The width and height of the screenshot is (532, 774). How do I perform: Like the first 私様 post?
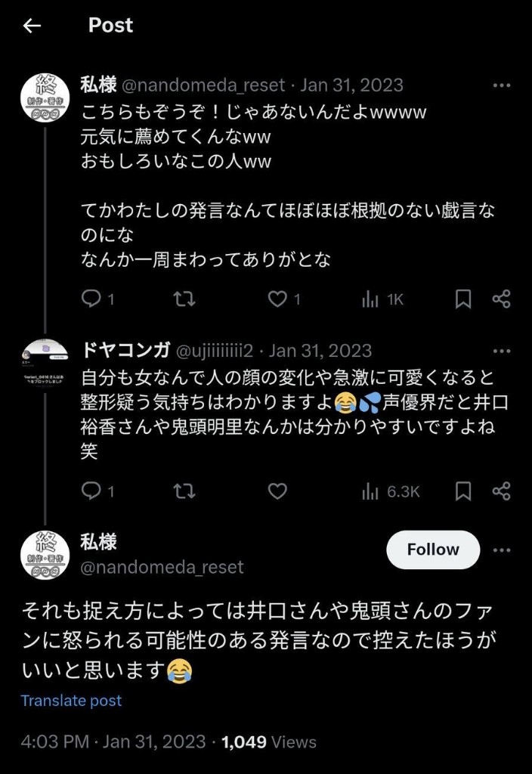[277, 300]
